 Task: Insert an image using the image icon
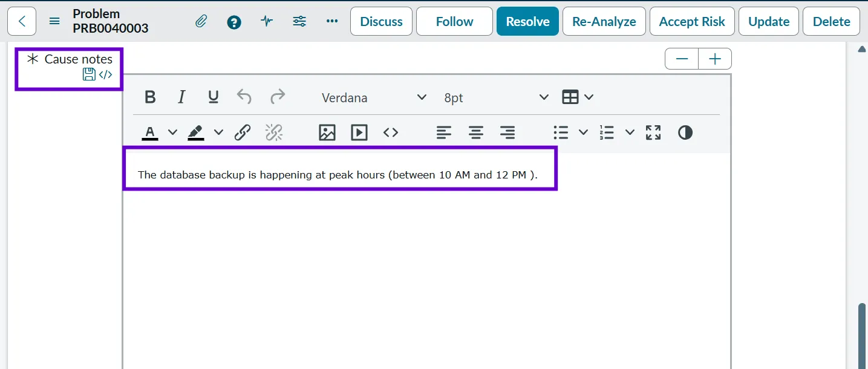tap(327, 132)
